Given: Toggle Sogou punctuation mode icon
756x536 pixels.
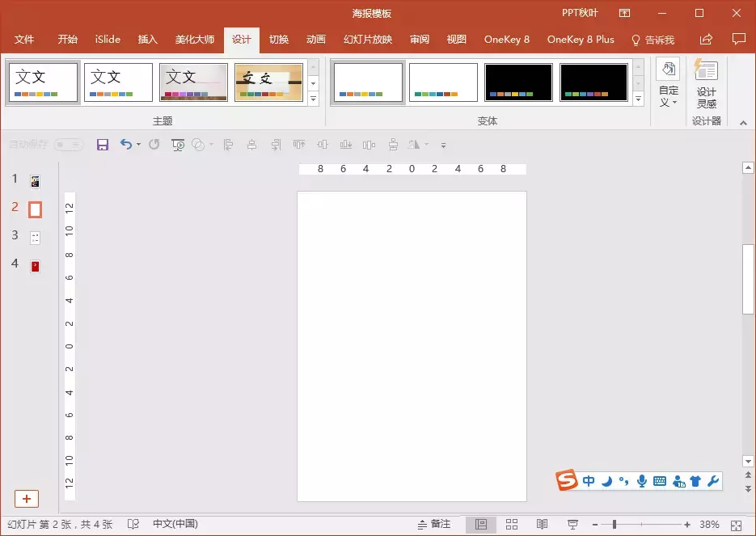Looking at the screenshot, I should [x=624, y=480].
